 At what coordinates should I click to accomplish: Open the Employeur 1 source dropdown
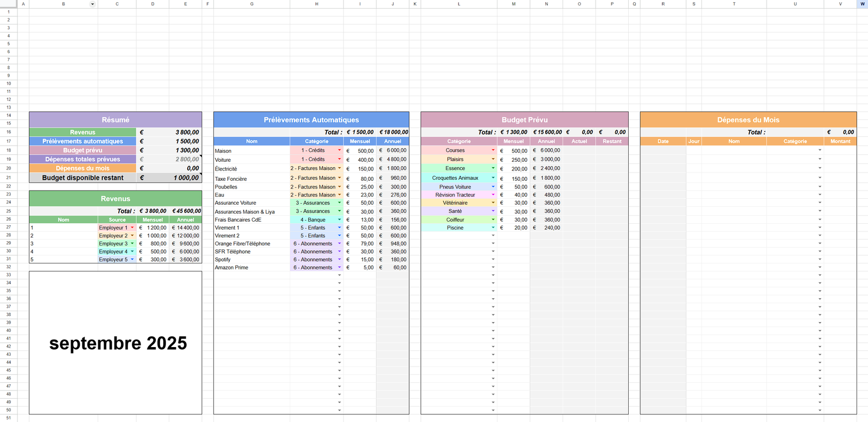point(132,228)
